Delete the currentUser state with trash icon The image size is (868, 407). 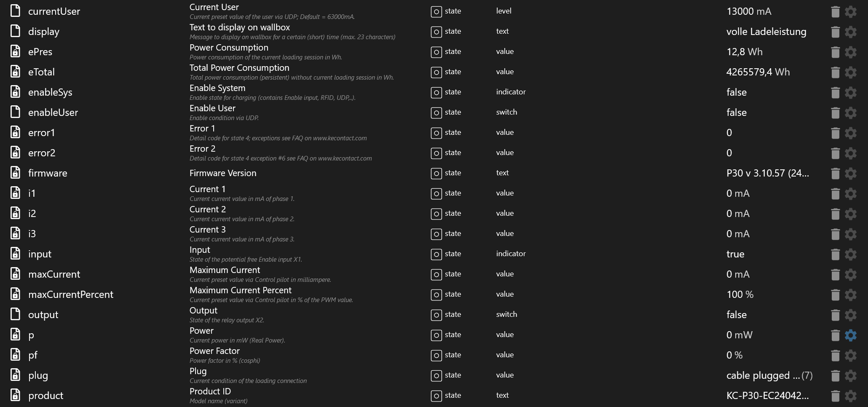point(835,11)
